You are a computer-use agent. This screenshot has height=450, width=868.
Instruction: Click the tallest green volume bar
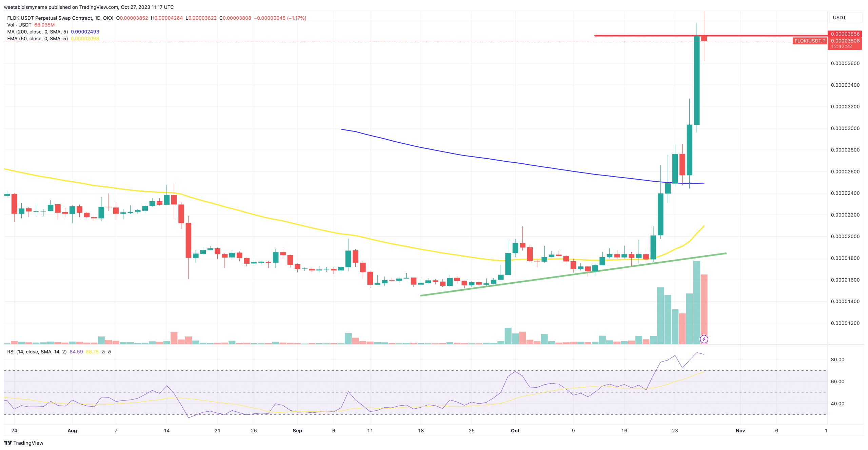696,302
